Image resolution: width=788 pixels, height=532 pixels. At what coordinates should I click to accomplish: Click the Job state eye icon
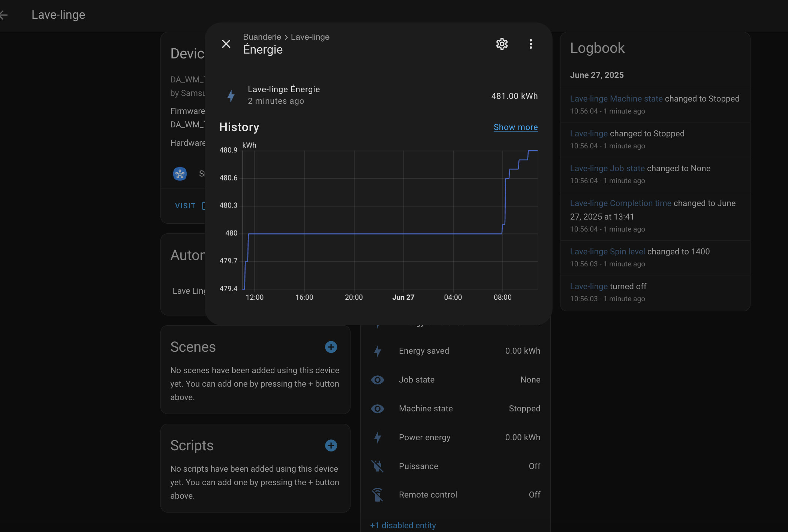[x=377, y=380]
